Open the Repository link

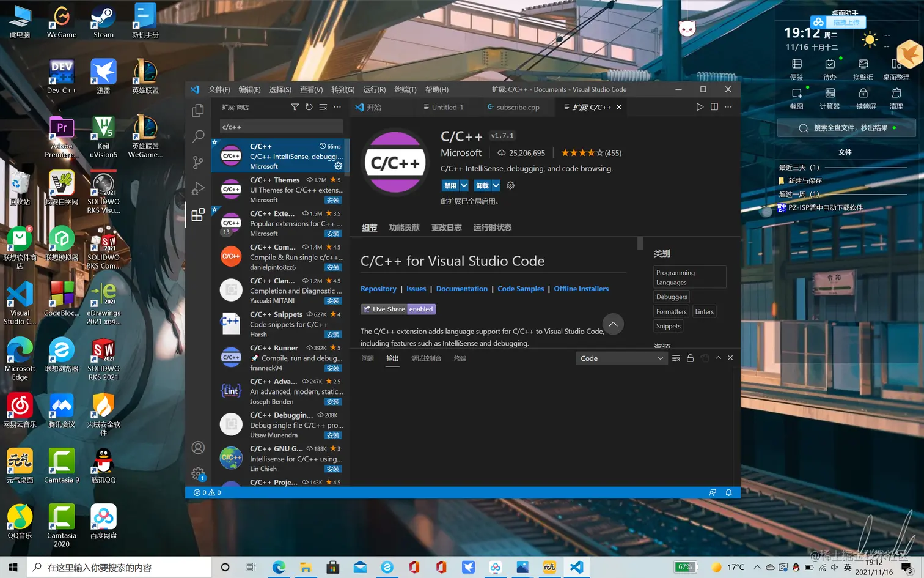pos(378,289)
